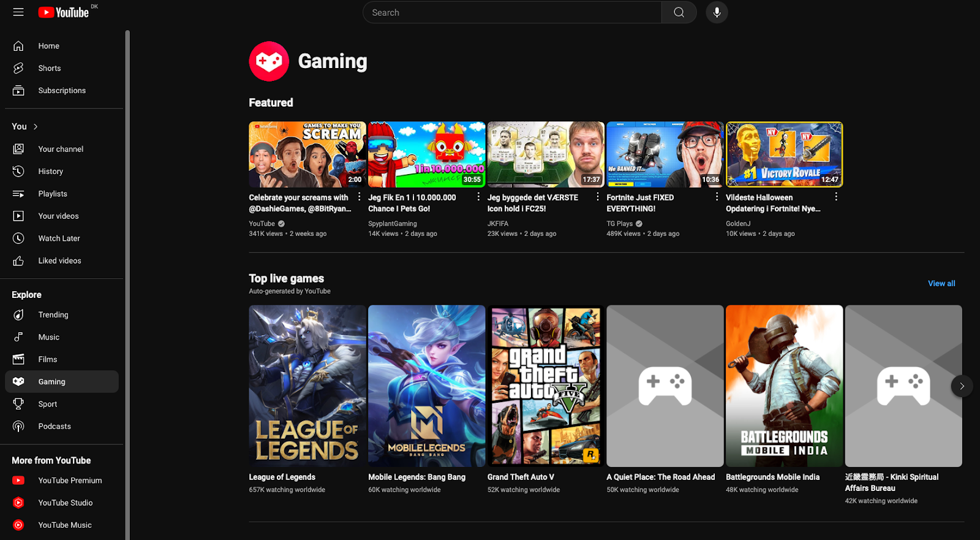Open Subscriptions from the sidebar

(61, 91)
